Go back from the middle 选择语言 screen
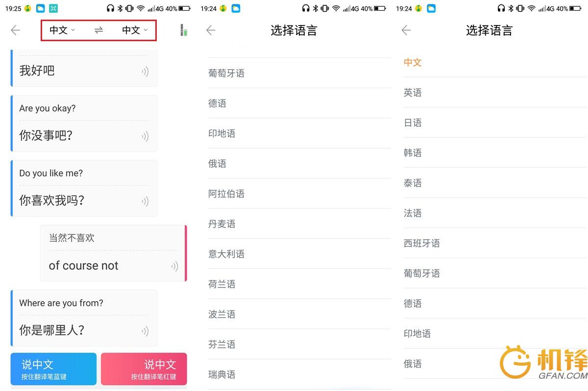588x391 pixels. tap(211, 30)
